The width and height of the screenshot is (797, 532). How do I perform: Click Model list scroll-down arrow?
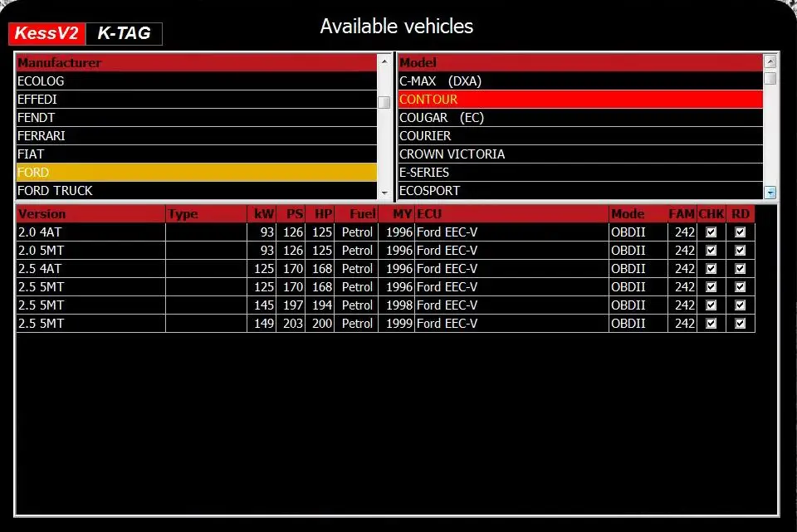(770, 192)
